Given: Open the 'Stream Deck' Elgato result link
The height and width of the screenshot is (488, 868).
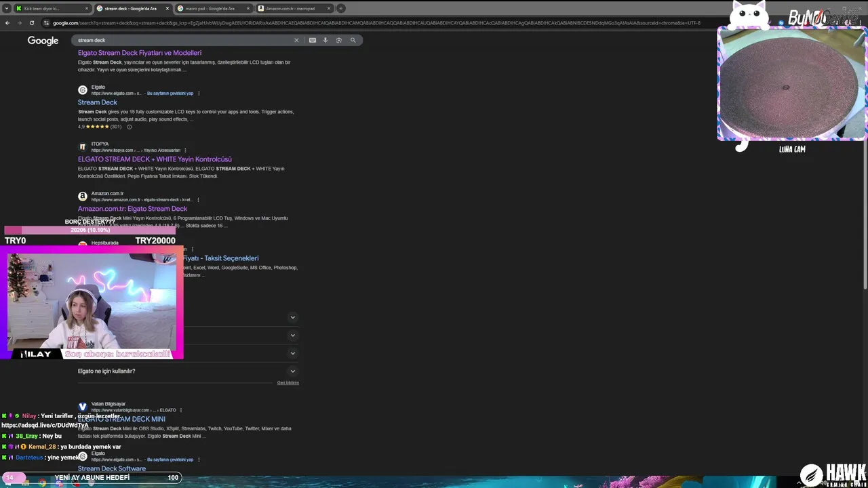Looking at the screenshot, I should pos(98,102).
